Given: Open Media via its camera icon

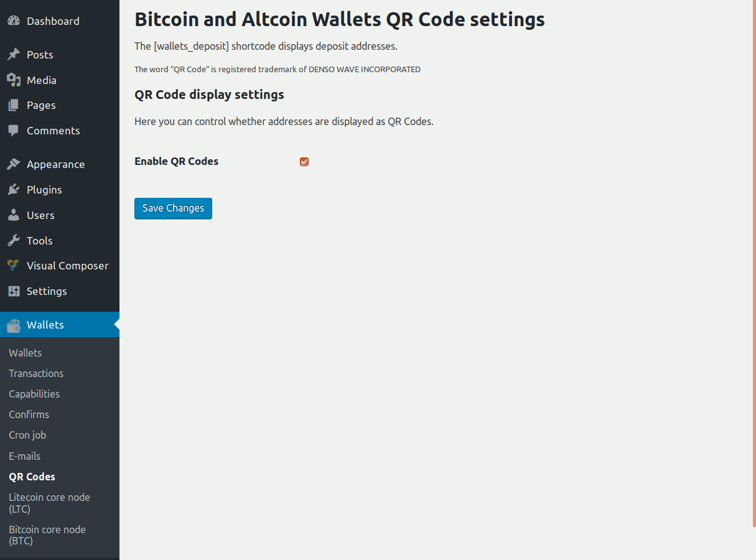Looking at the screenshot, I should [14, 80].
